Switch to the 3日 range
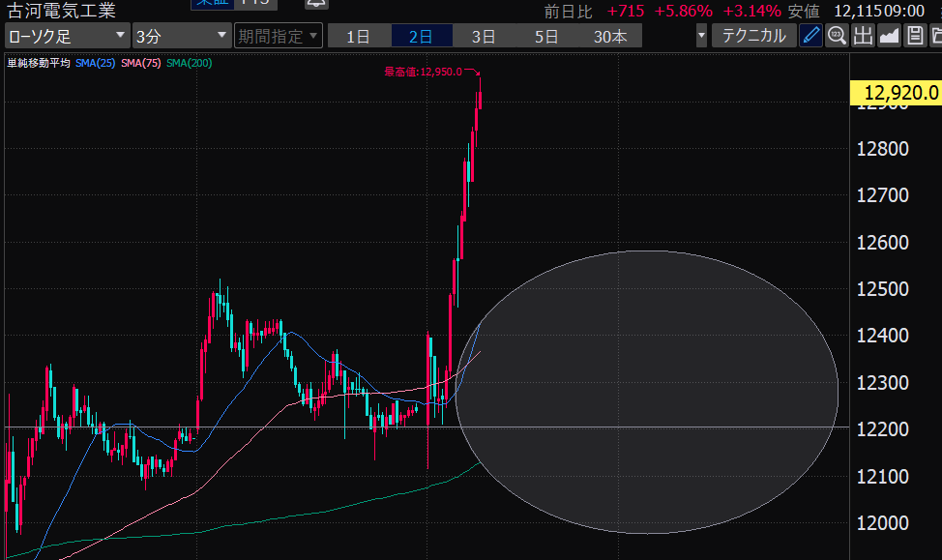The height and width of the screenshot is (560, 942). pyautogui.click(x=484, y=37)
